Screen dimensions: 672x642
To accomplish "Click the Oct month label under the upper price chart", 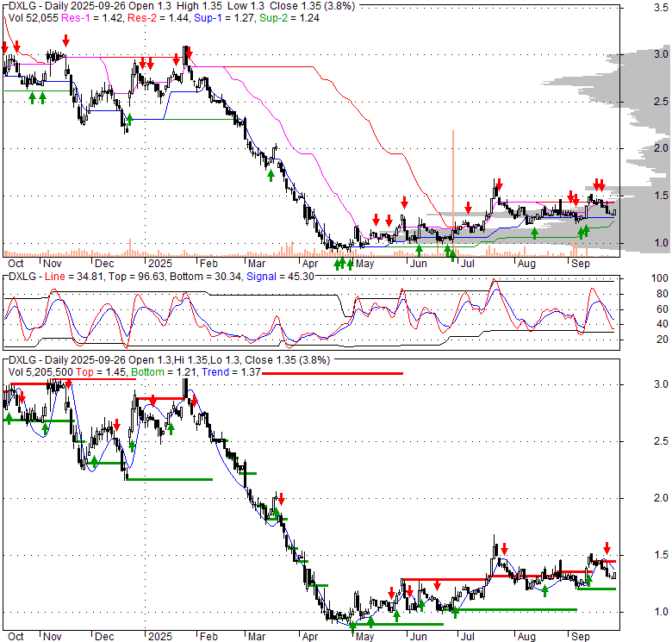I will tap(16, 264).
